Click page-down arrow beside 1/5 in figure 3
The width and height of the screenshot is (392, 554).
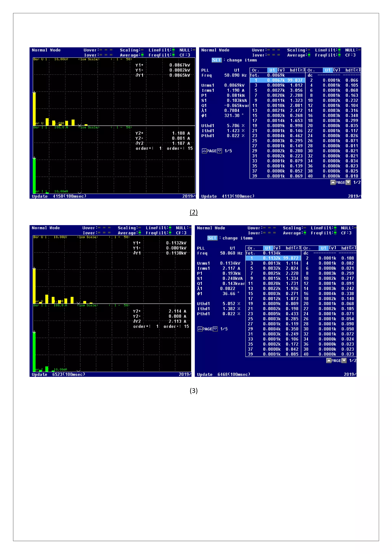215,329
